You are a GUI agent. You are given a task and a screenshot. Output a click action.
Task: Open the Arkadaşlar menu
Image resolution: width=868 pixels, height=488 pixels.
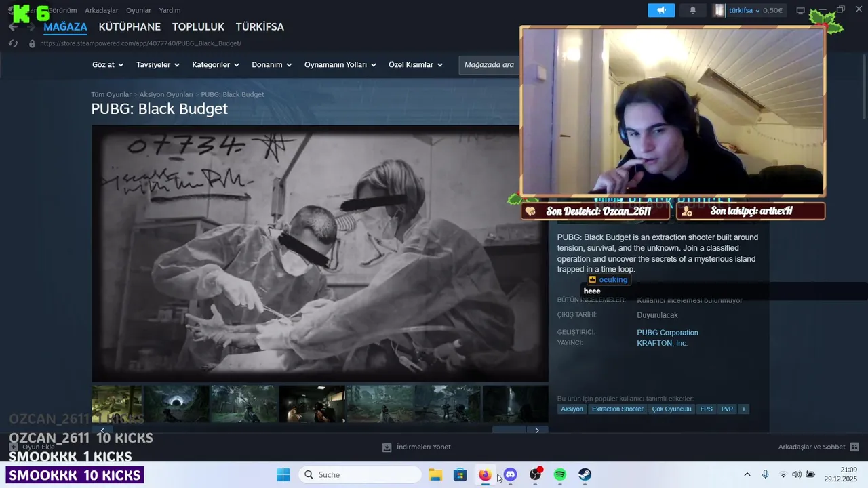(101, 10)
